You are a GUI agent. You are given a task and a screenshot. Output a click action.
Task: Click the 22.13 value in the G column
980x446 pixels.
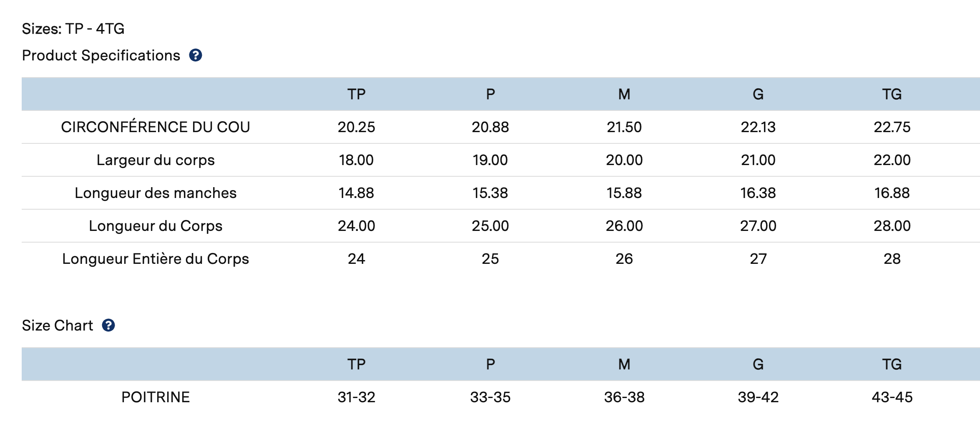pyautogui.click(x=758, y=127)
